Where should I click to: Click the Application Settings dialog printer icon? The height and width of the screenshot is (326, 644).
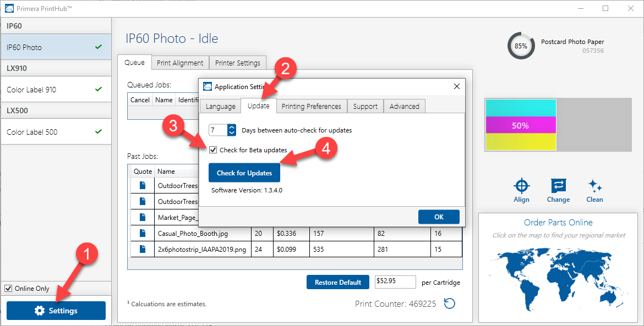pyautogui.click(x=208, y=86)
